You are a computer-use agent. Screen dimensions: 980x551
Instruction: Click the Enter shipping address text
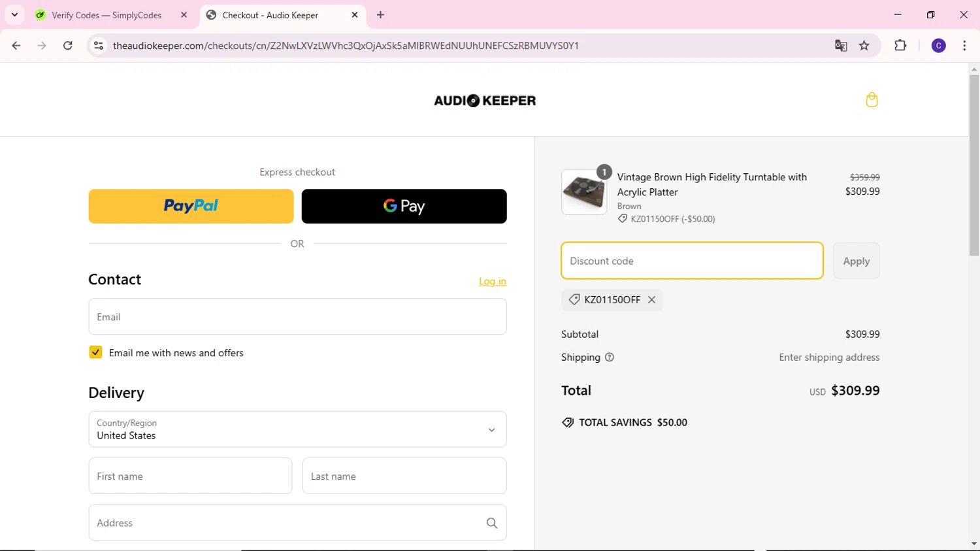pyautogui.click(x=829, y=358)
